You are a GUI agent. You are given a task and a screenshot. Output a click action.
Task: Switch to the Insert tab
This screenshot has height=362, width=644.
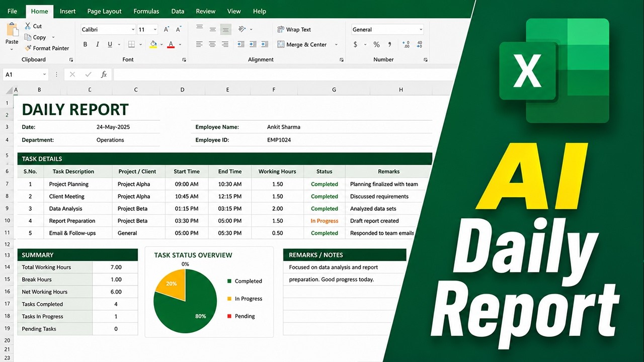[68, 11]
